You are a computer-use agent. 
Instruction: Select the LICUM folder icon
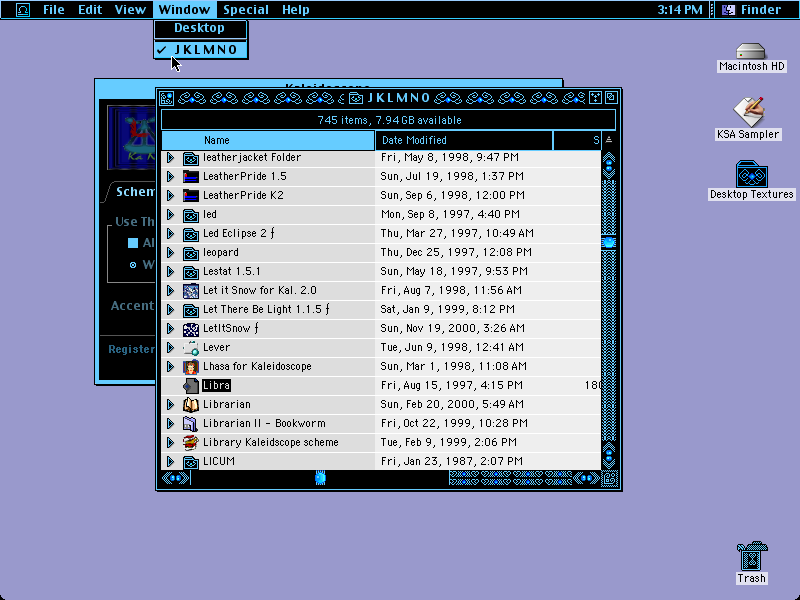tap(190, 462)
